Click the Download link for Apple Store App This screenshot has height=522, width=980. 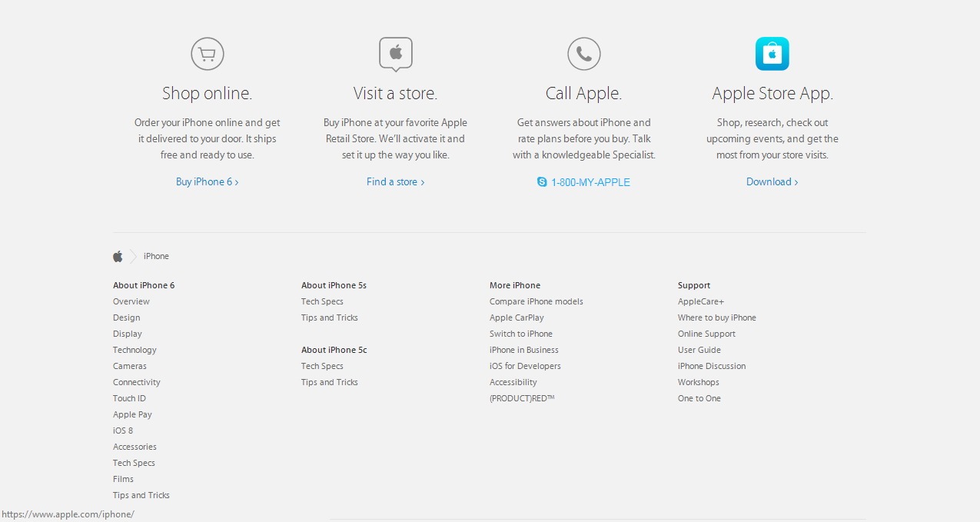coord(772,182)
